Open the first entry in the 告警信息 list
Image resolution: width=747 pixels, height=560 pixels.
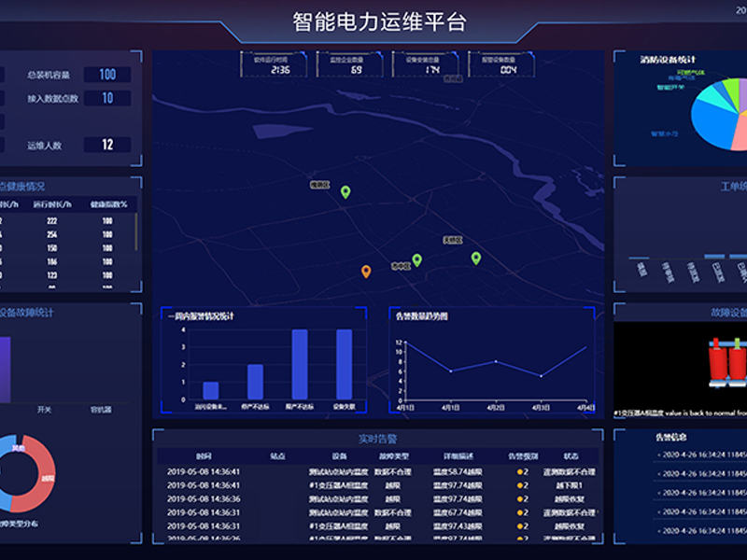[x=702, y=455]
